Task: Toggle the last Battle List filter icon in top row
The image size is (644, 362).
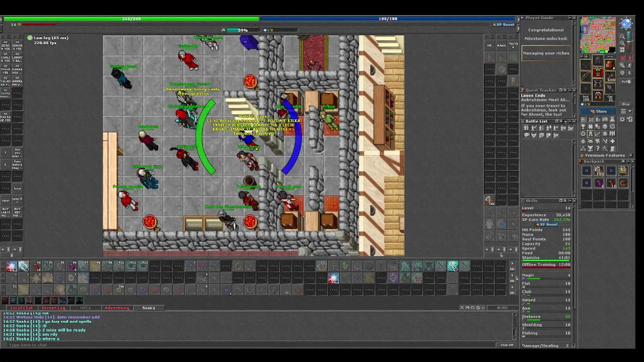Action: (571, 128)
